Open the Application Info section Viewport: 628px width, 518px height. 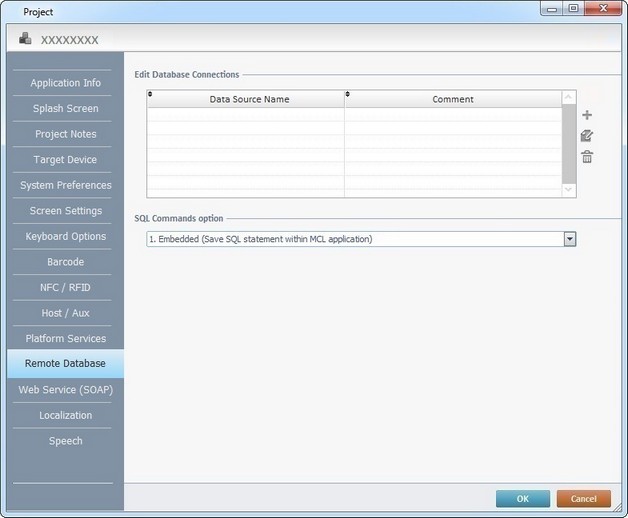click(x=66, y=83)
